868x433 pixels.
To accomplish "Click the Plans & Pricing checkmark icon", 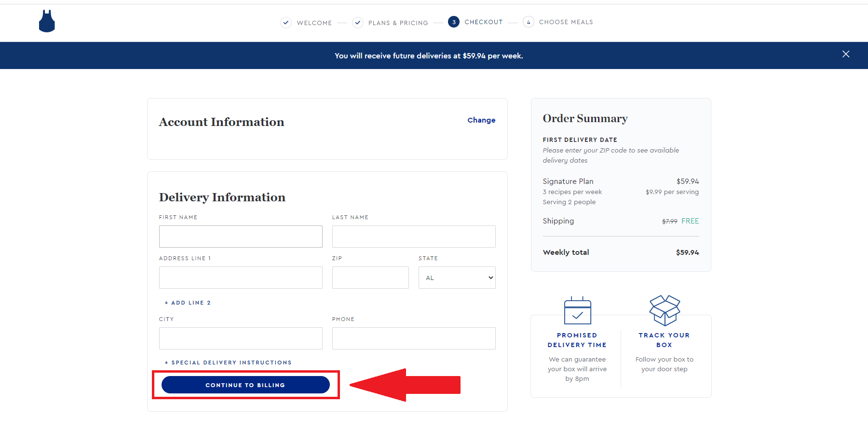I will tap(358, 23).
